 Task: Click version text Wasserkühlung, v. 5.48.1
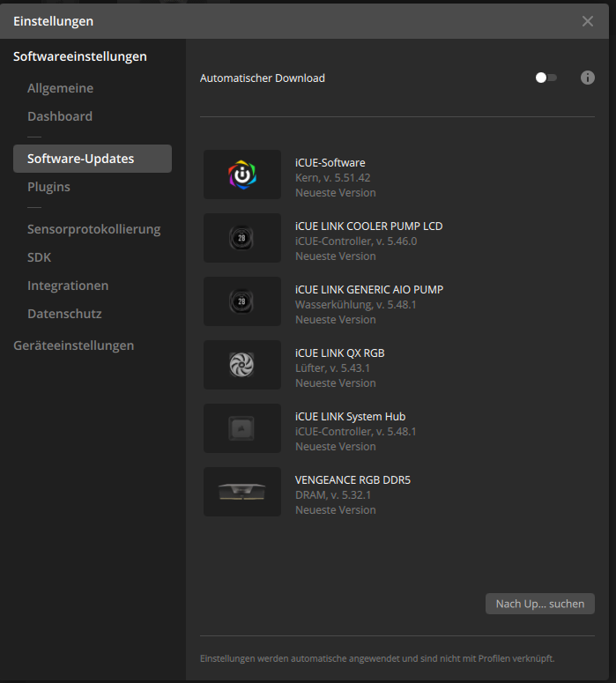(355, 304)
